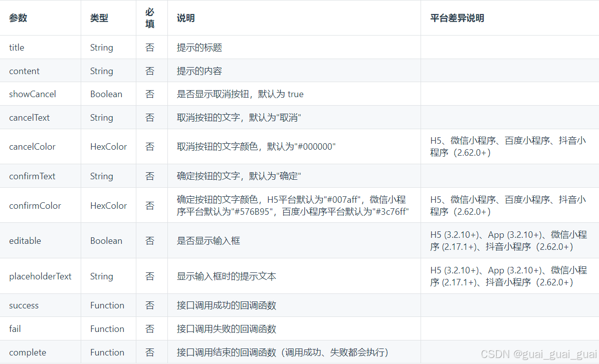Click the String type in placeholderText row

[x=102, y=276]
